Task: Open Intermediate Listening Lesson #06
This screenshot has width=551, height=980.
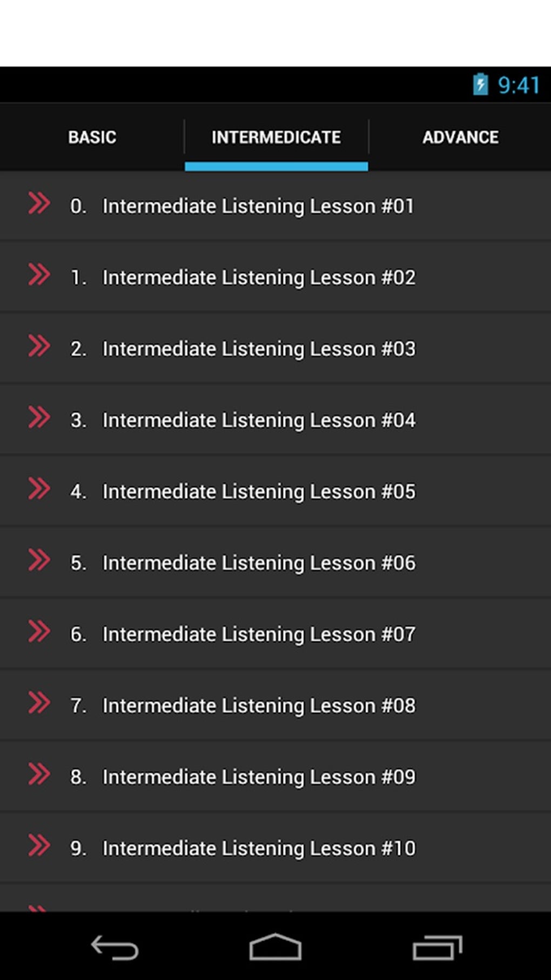Action: (275, 563)
